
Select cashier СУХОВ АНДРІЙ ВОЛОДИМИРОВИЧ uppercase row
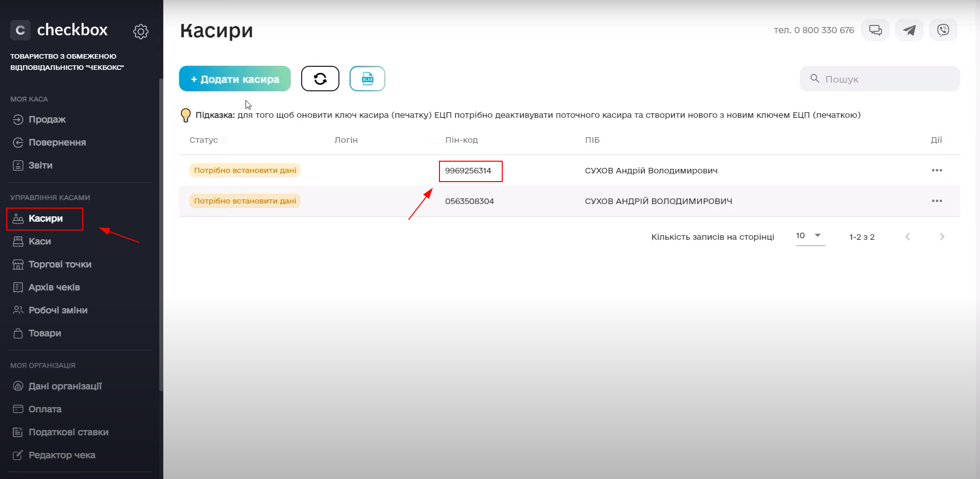click(658, 201)
